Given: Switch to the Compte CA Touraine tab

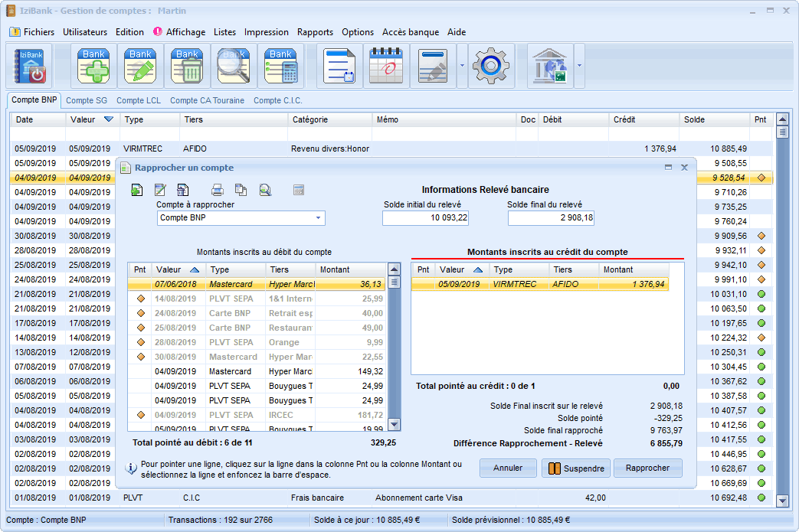Looking at the screenshot, I should pos(207,100).
